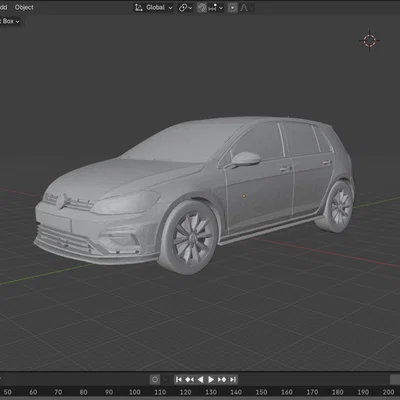Open the pivot point dropdown

coord(186,7)
